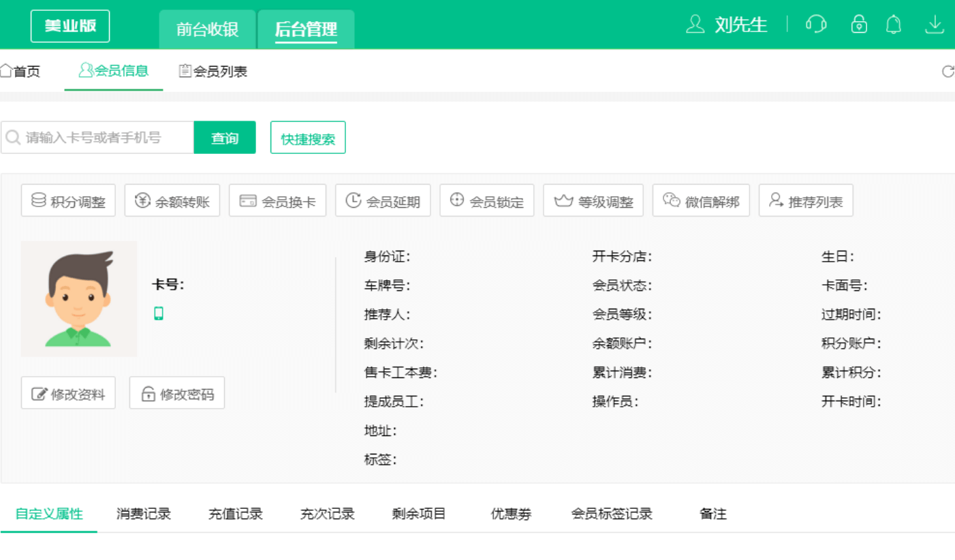
Task: Open the 余额转账 (balance transfer) tool
Action: tap(172, 200)
